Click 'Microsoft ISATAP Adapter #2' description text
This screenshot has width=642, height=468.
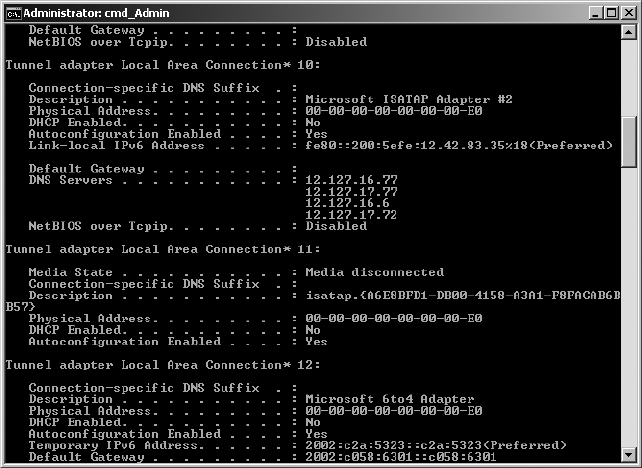(x=408, y=99)
